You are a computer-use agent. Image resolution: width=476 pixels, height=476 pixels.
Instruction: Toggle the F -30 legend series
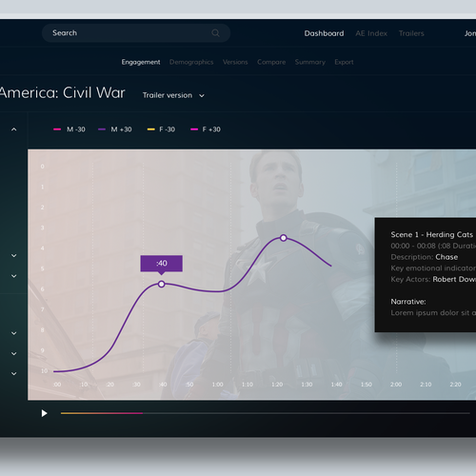(x=161, y=129)
